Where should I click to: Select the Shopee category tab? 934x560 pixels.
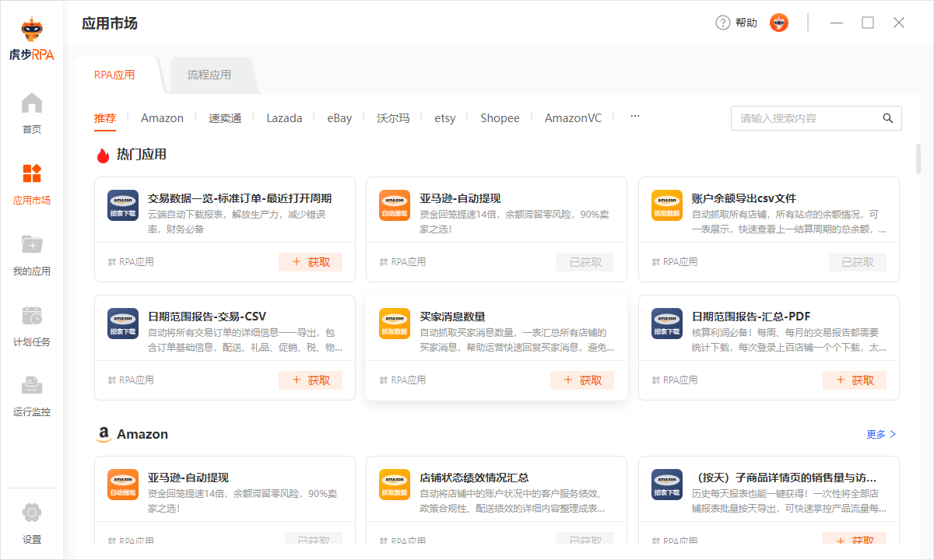500,118
